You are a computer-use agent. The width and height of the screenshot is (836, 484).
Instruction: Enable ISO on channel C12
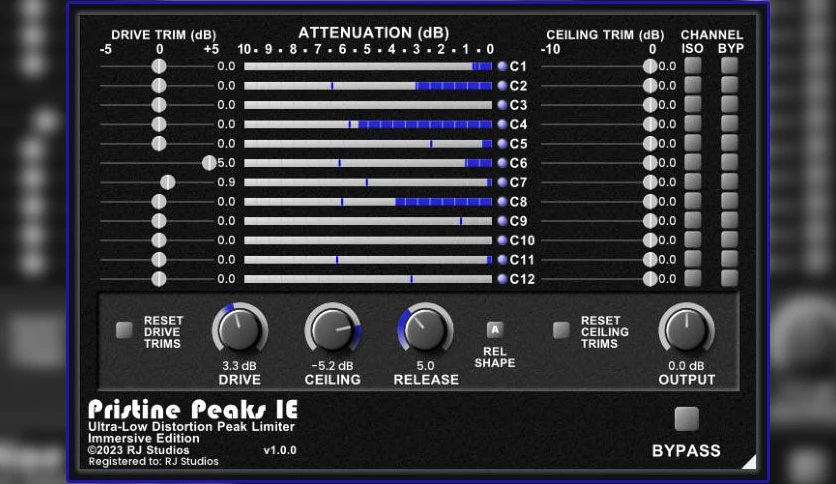tap(693, 278)
